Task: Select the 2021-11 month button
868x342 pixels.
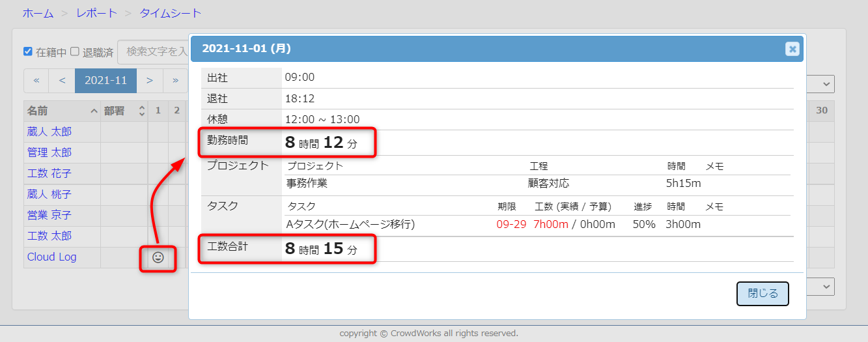Action: pyautogui.click(x=105, y=81)
